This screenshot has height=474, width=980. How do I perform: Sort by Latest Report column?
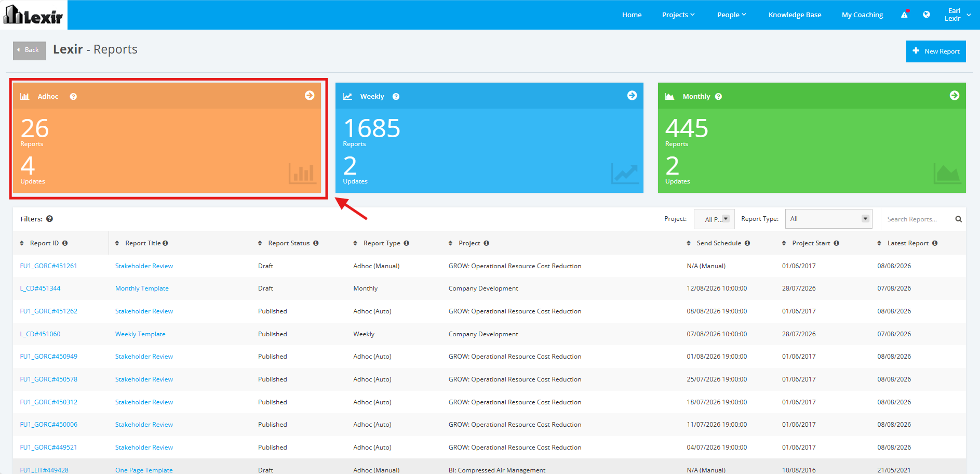coord(907,243)
